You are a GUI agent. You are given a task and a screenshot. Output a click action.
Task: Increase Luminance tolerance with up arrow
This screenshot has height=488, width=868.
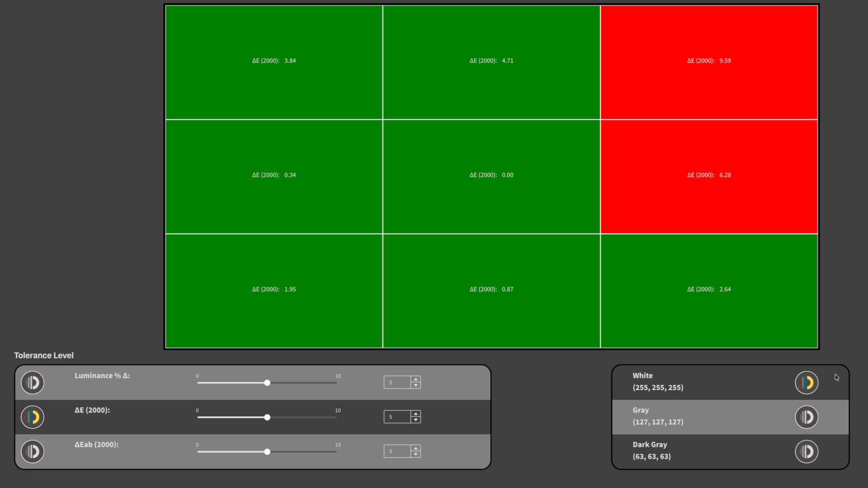[x=415, y=380]
